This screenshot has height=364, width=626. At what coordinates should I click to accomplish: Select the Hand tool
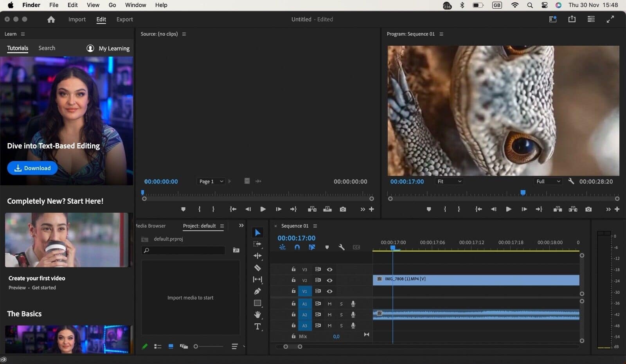pyautogui.click(x=257, y=315)
